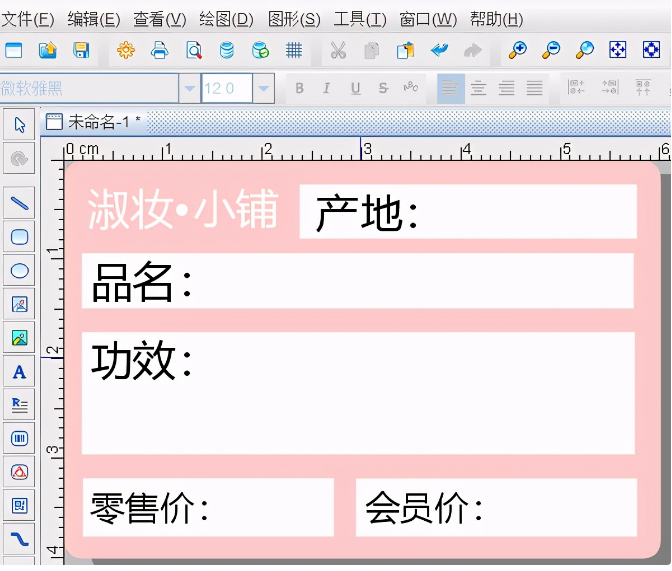Viewport: 672px width, 571px height.
Task: Click the third grayed arrangement icon
Action: pos(643,87)
